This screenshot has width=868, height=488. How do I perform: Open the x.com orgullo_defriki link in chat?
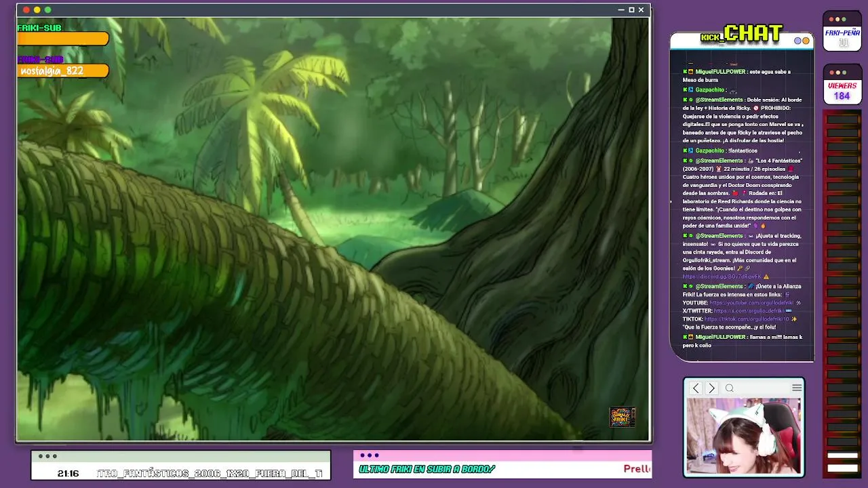[x=749, y=311]
